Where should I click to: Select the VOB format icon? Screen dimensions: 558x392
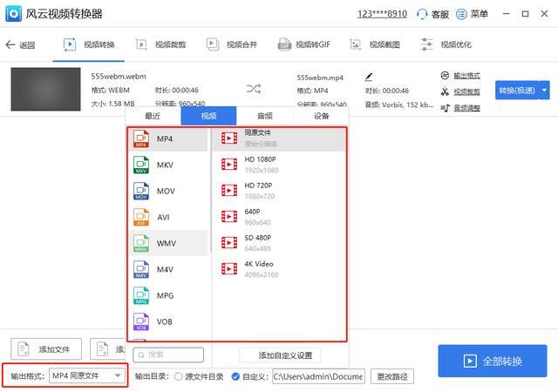[x=141, y=321]
